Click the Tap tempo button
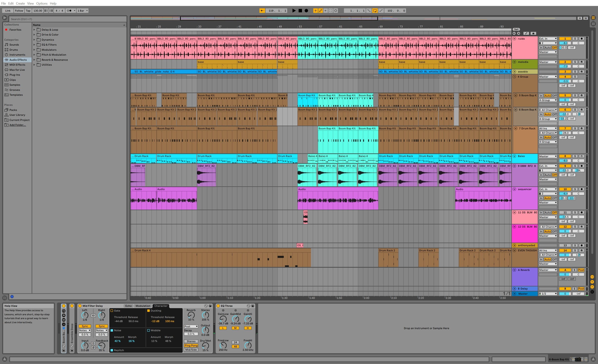This screenshot has height=364, width=598. 28,11
